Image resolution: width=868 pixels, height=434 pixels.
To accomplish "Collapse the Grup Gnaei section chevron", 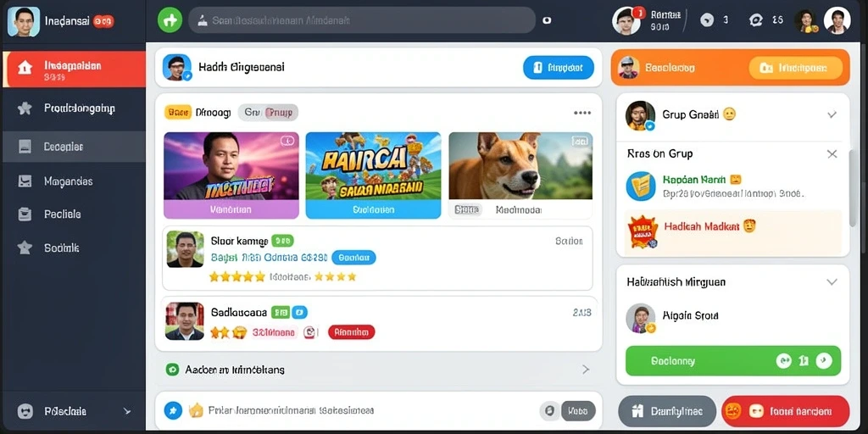I will (832, 114).
